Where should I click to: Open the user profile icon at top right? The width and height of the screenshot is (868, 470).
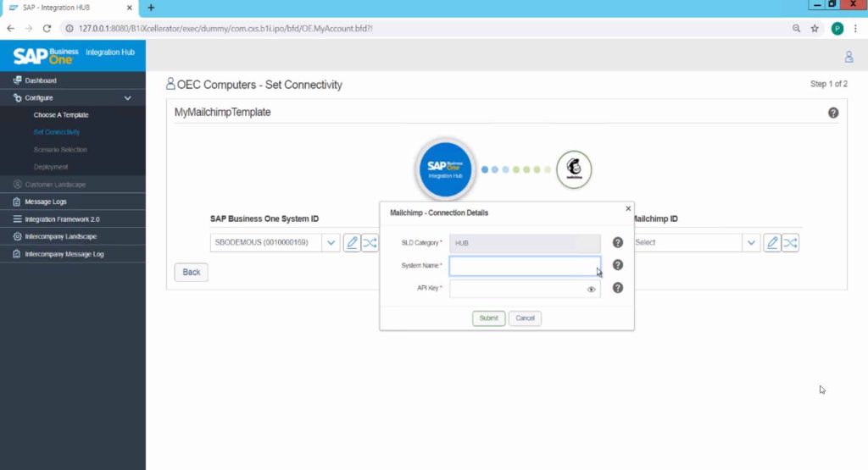click(849, 57)
